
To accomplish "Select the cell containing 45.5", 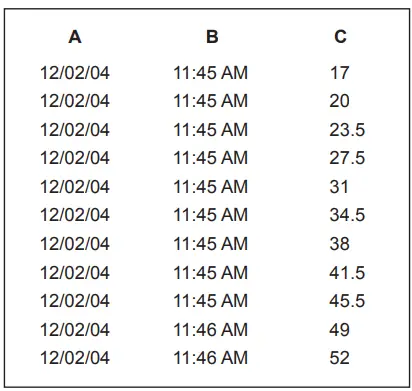I will [x=347, y=301].
